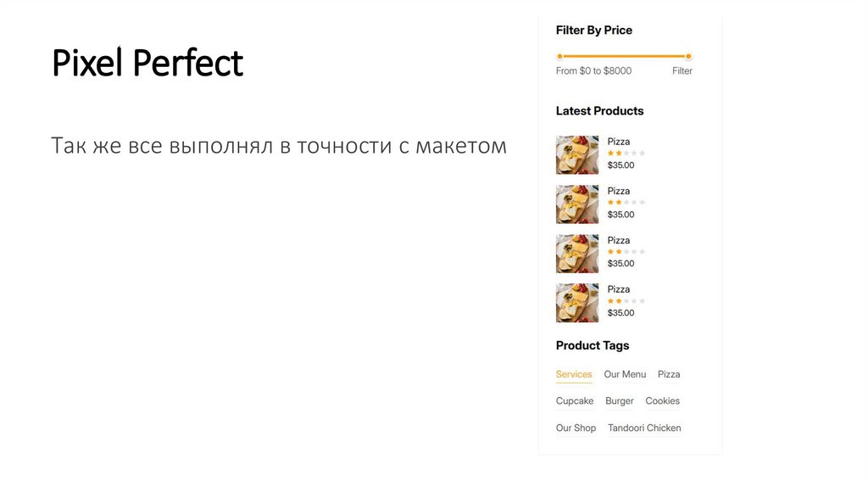Click the left handle of the price slider
This screenshot has width=868, height=487.
559,57
